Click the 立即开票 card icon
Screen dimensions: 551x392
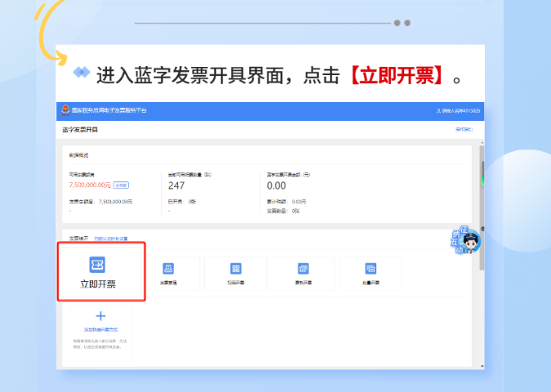(x=97, y=265)
